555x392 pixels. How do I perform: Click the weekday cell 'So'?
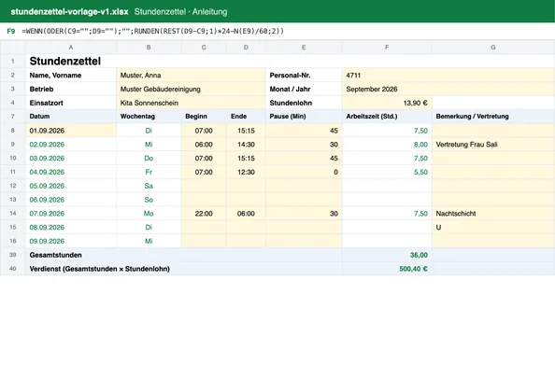coord(149,200)
